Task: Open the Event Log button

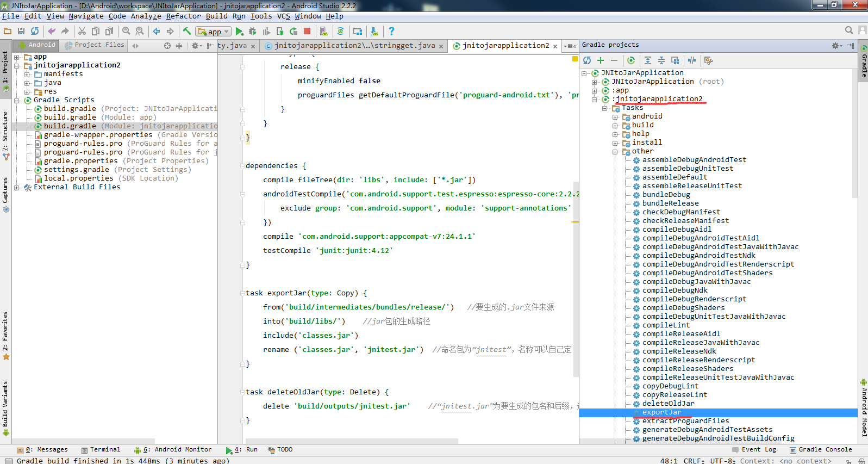Action: tap(754, 450)
